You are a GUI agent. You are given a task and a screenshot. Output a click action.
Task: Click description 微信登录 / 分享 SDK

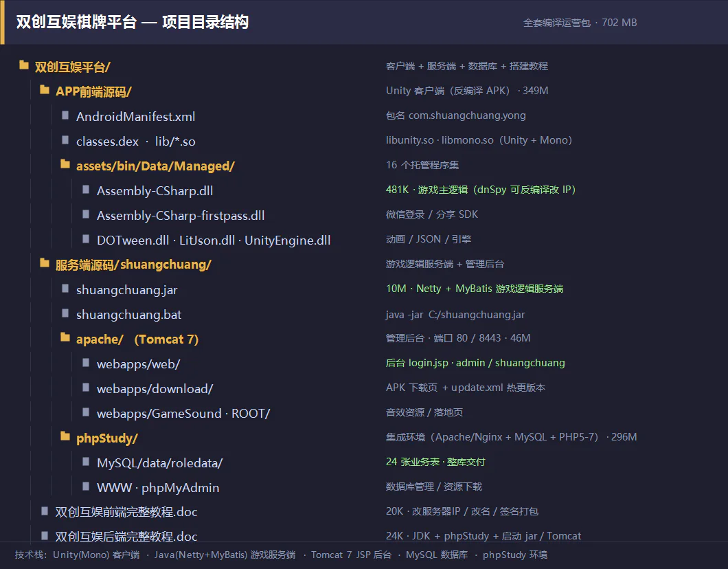click(x=432, y=214)
